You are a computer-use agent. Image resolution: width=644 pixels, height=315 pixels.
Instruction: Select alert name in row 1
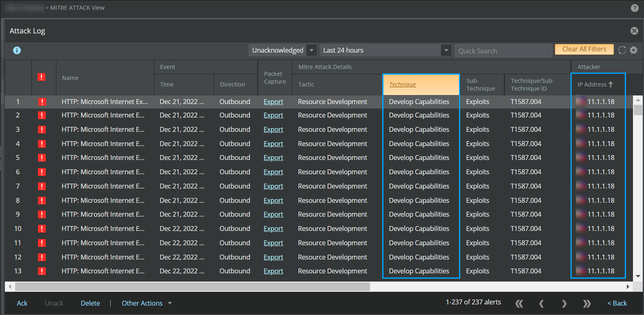[105, 102]
